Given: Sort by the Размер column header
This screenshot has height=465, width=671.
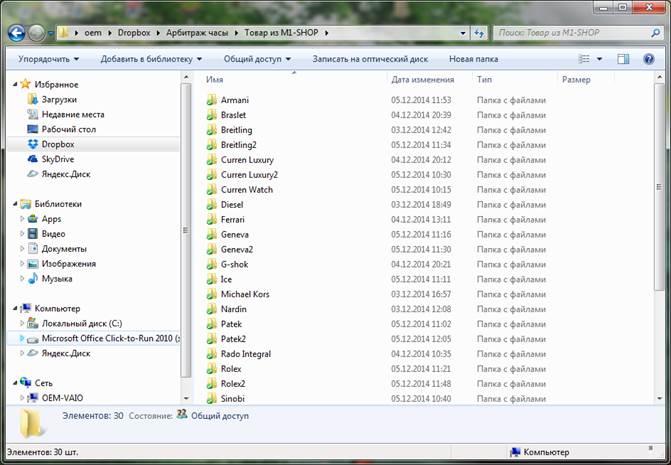Looking at the screenshot, I should coord(586,80).
